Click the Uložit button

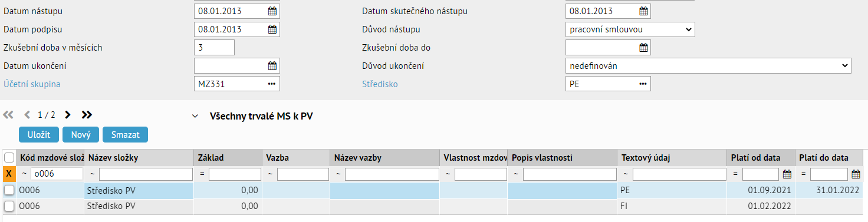[x=39, y=135]
